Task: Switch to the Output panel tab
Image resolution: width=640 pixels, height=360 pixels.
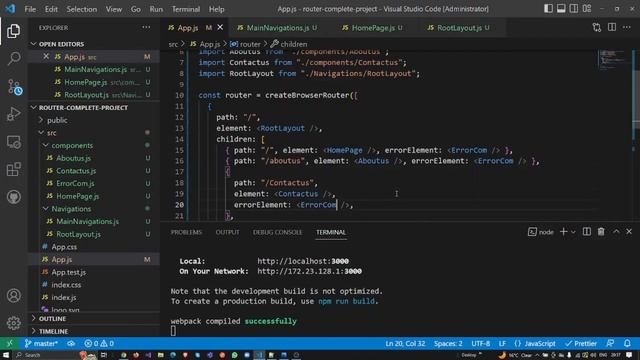Action: pos(227,232)
